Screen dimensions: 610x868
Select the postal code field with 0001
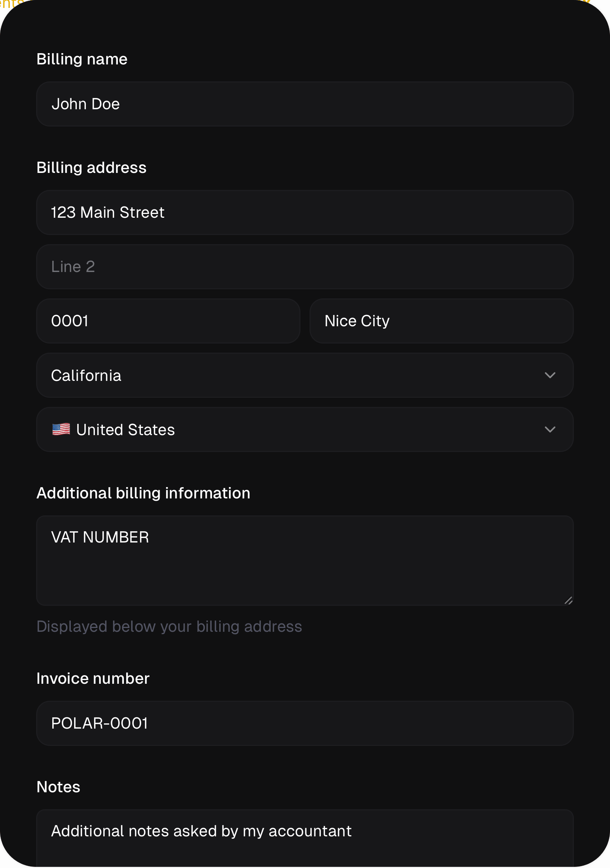coord(168,321)
